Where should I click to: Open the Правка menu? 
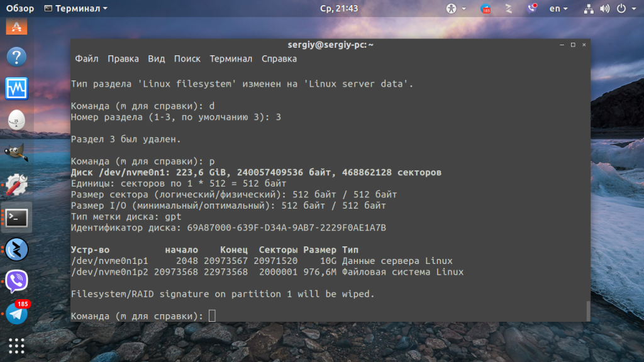tap(123, 58)
